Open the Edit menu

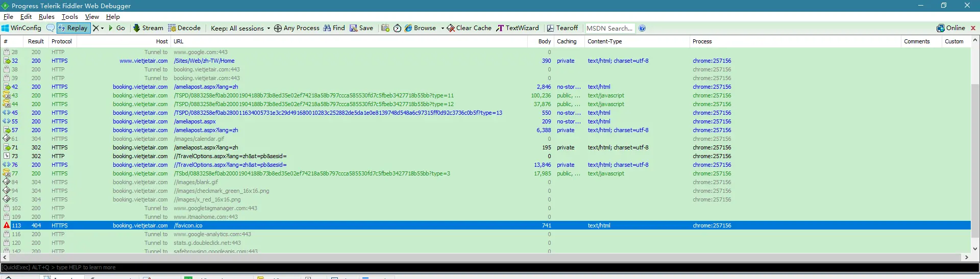pos(26,16)
